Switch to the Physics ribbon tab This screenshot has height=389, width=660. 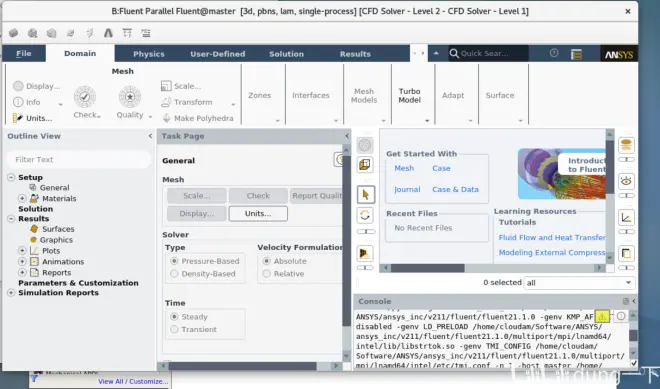point(149,54)
